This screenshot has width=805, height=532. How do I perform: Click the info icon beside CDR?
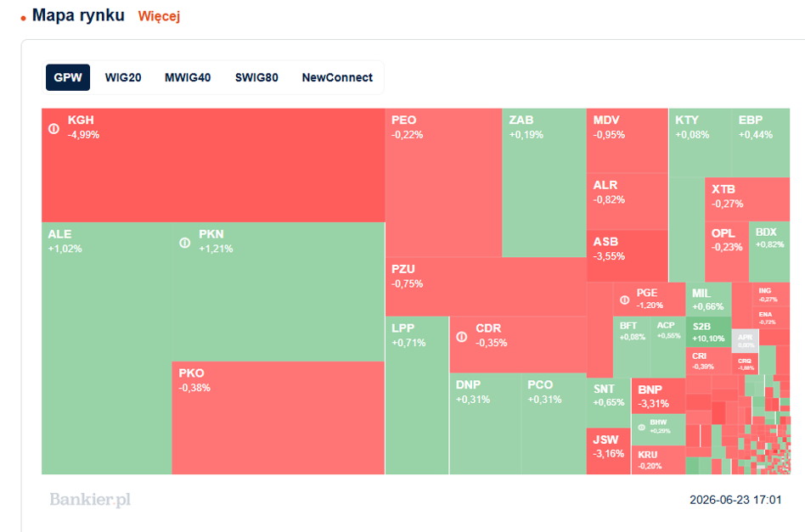(462, 337)
